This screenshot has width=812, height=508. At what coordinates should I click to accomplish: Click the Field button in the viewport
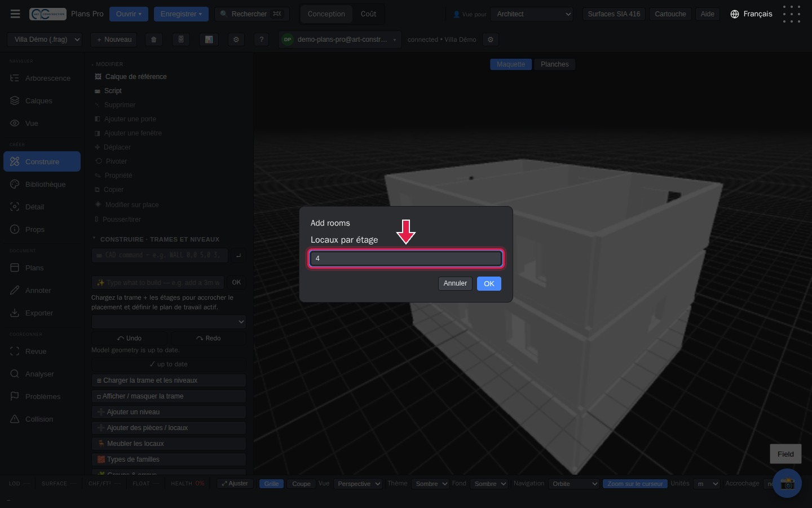[x=785, y=454]
